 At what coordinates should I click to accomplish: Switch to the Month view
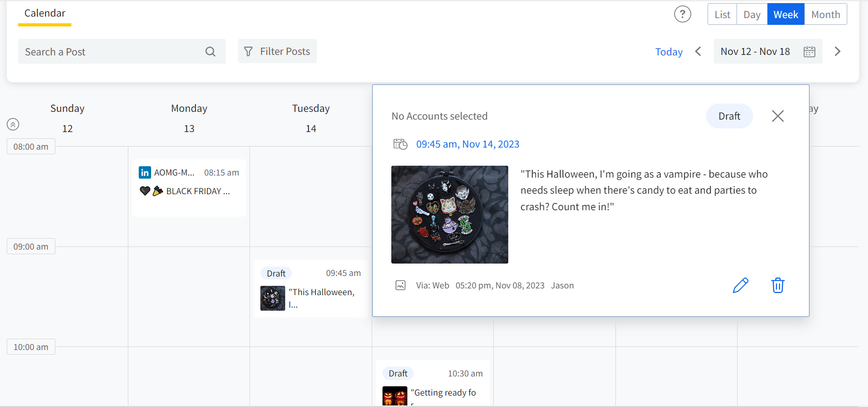(x=825, y=14)
